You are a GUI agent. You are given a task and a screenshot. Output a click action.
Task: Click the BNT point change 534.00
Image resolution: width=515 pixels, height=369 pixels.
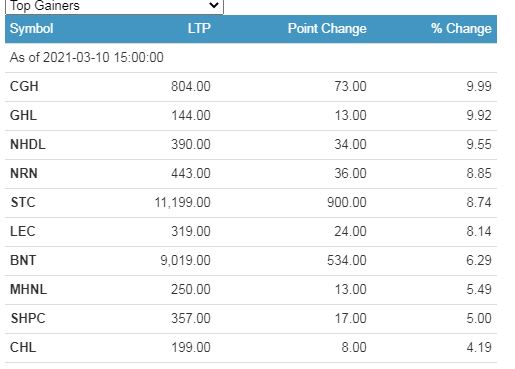point(347,261)
